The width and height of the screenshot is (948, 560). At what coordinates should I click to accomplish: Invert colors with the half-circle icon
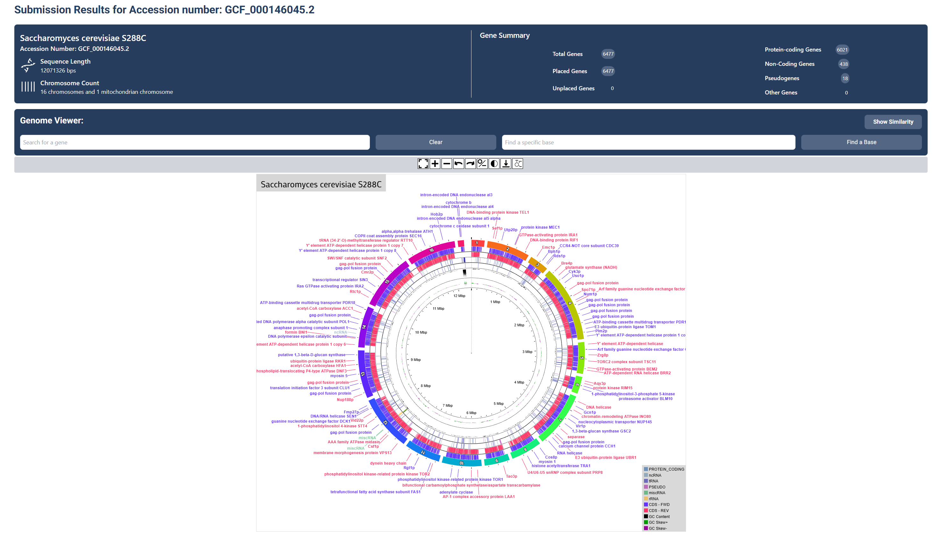coord(494,163)
